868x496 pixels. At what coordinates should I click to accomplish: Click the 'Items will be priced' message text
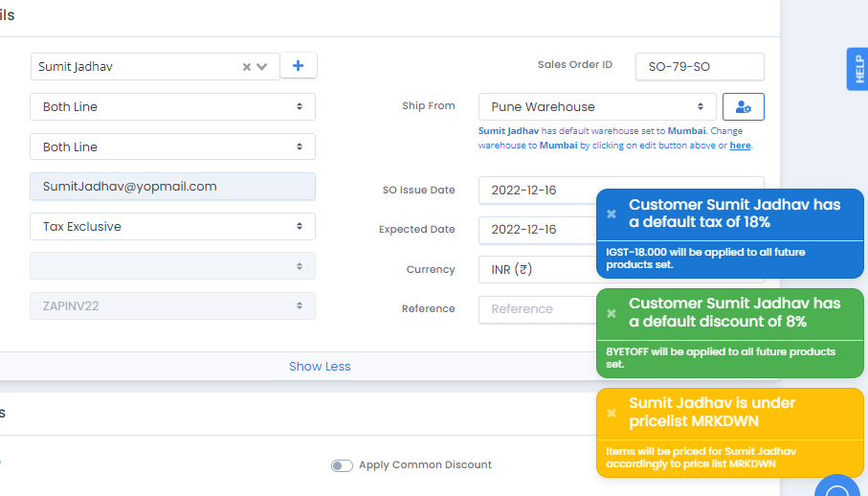click(701, 458)
